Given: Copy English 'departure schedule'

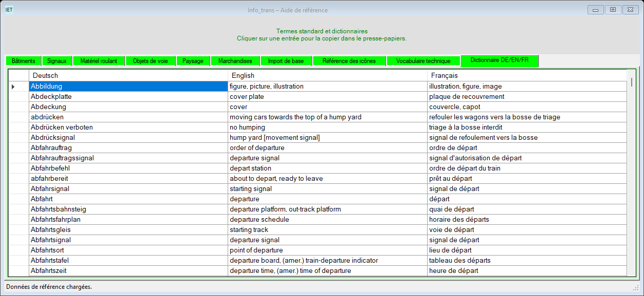Looking at the screenshot, I should 327,220.
